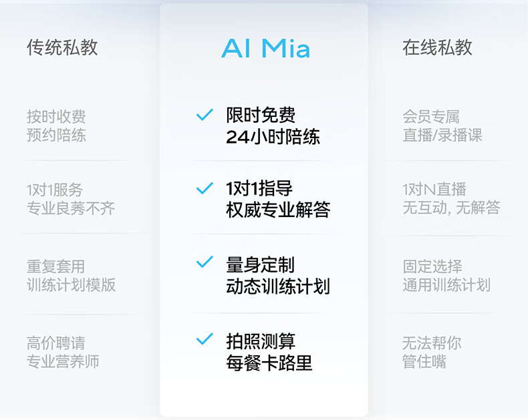Click 按时收费 预约陪练 under 传统私教
Viewport: 528px width, 420px height.
[x=56, y=126]
